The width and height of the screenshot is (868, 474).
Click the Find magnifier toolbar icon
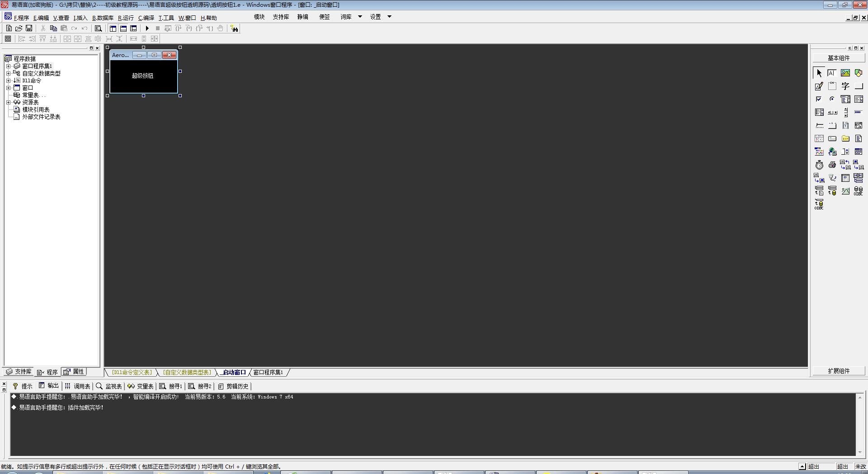pyautogui.click(x=98, y=28)
